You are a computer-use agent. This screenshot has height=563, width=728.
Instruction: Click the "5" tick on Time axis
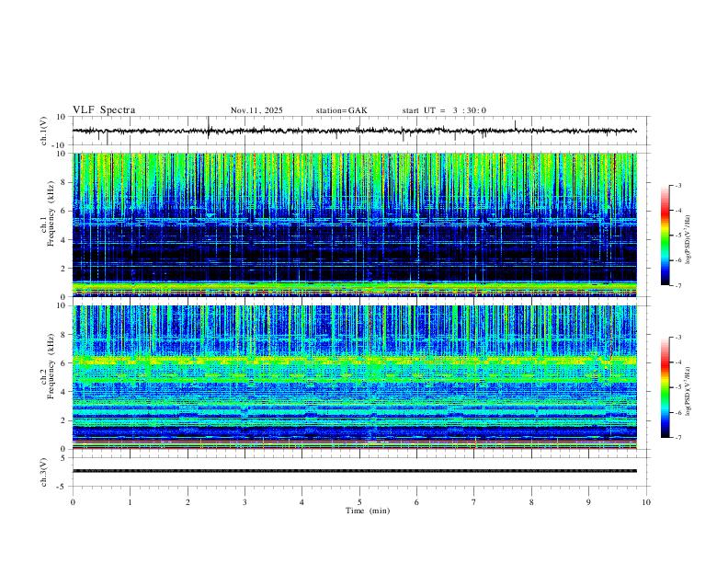(x=359, y=502)
